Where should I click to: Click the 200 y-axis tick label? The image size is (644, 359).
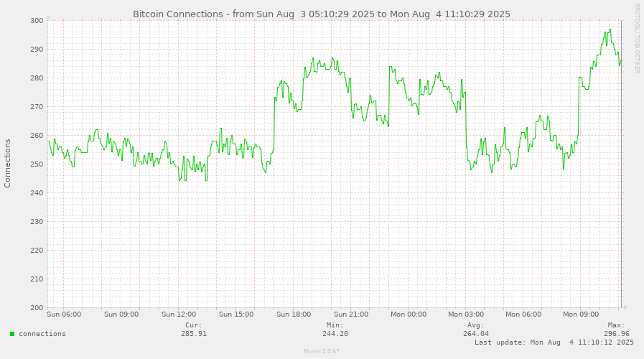[37, 308]
